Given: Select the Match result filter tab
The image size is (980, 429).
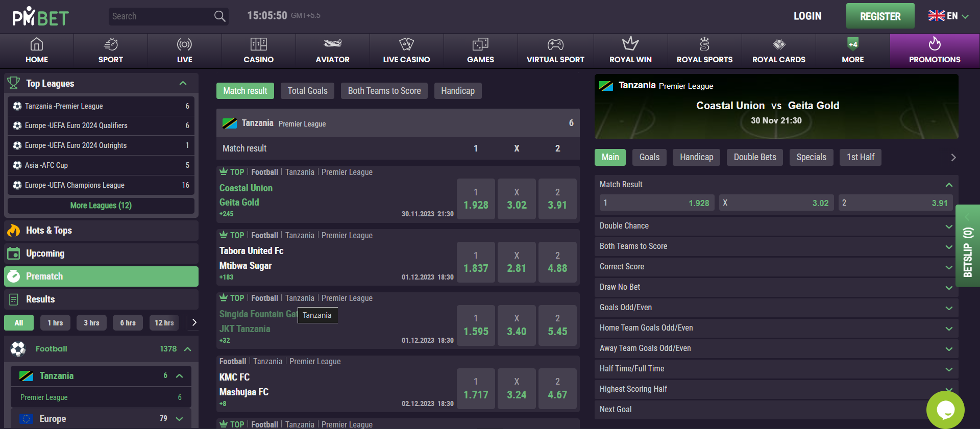Looking at the screenshot, I should tap(245, 91).
